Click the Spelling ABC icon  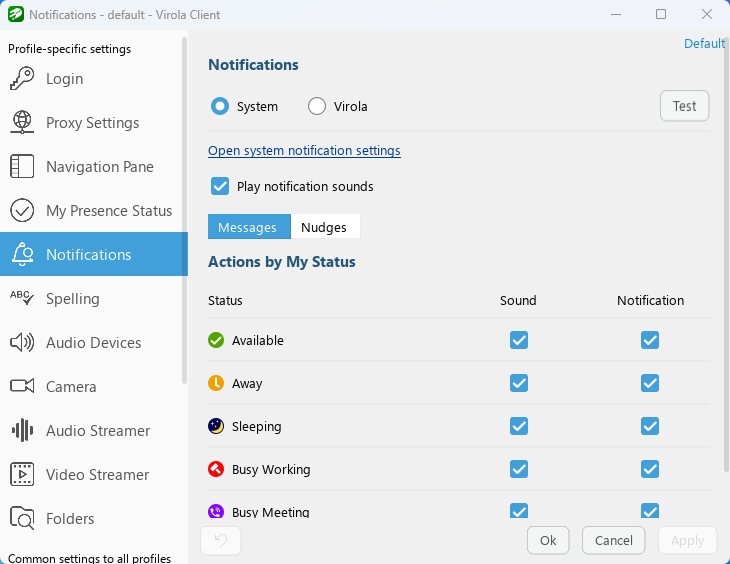pos(22,298)
